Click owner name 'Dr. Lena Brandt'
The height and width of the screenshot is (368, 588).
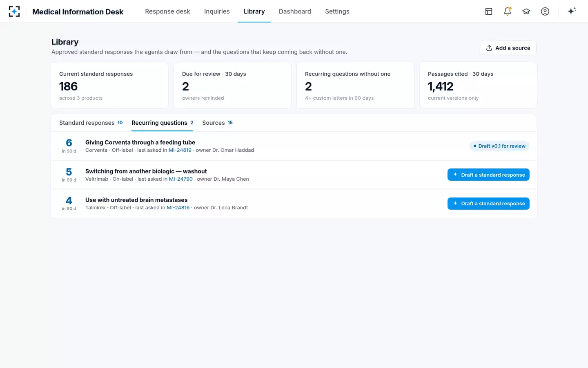229,208
